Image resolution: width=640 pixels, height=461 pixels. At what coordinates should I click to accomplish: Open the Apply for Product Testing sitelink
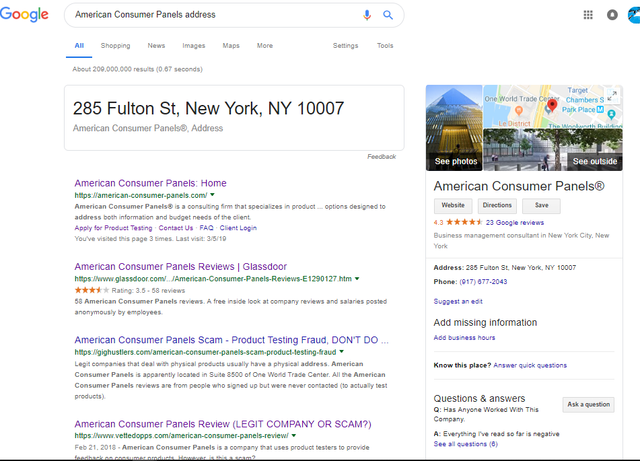click(113, 228)
